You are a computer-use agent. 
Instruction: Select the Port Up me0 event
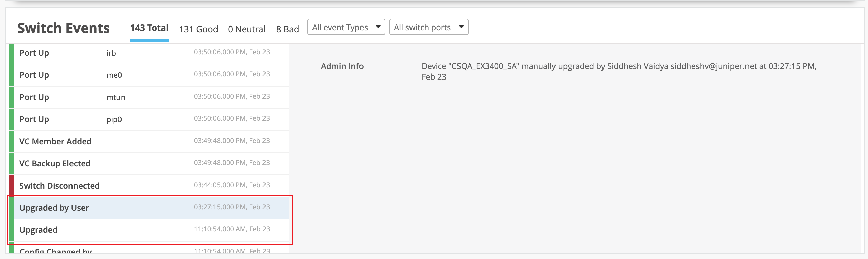(148, 75)
